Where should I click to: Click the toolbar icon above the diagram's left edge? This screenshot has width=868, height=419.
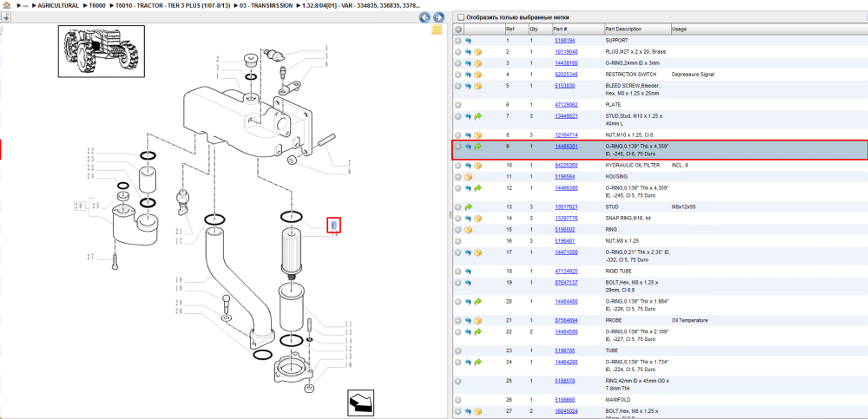pos(6,16)
